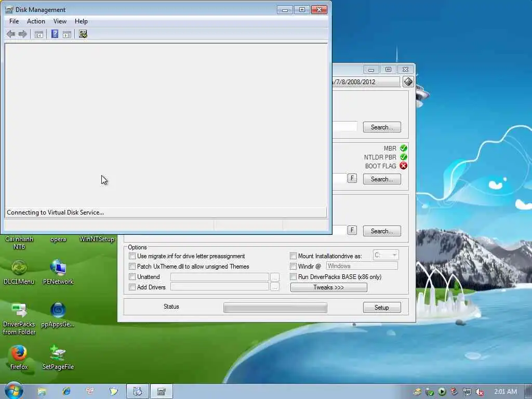This screenshot has height=399, width=532.
Task: Open the blue Help toolbar icon
Action: click(55, 34)
